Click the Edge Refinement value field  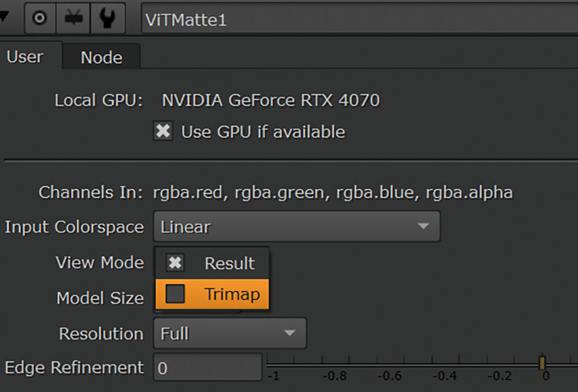click(207, 368)
